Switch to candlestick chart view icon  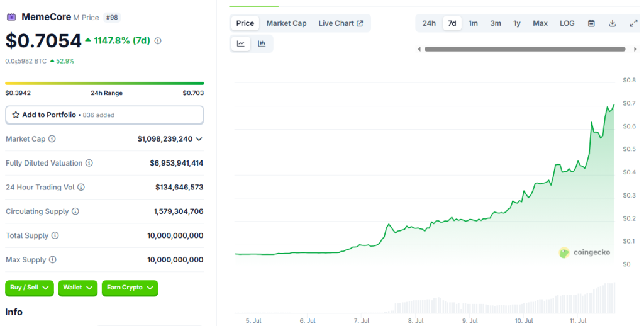coord(262,43)
